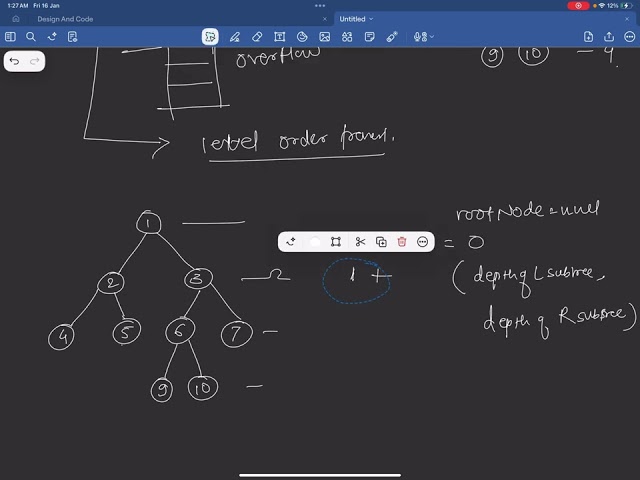The height and width of the screenshot is (480, 640).
Task: Start audio recording with microphone icon
Action: coord(420,37)
